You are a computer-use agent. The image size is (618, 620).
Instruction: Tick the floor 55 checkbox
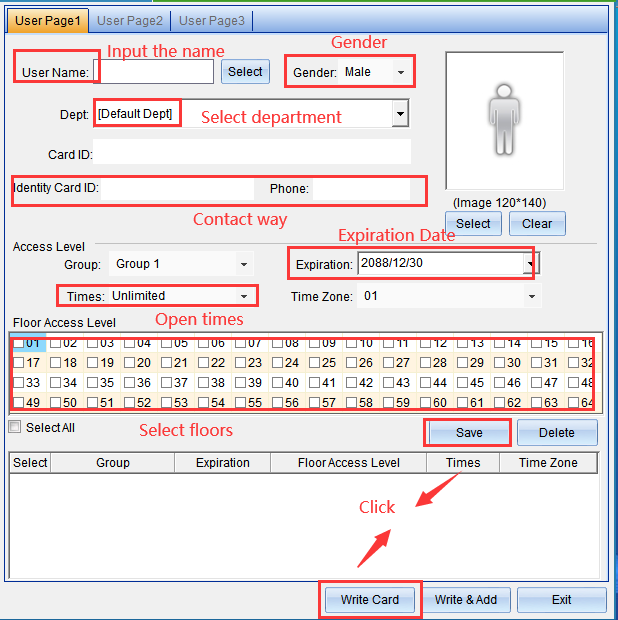pyautogui.click(x=241, y=402)
